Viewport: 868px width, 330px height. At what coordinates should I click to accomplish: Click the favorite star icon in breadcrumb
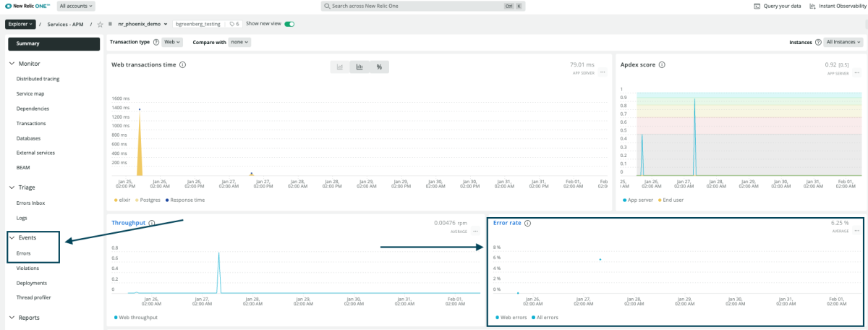101,24
